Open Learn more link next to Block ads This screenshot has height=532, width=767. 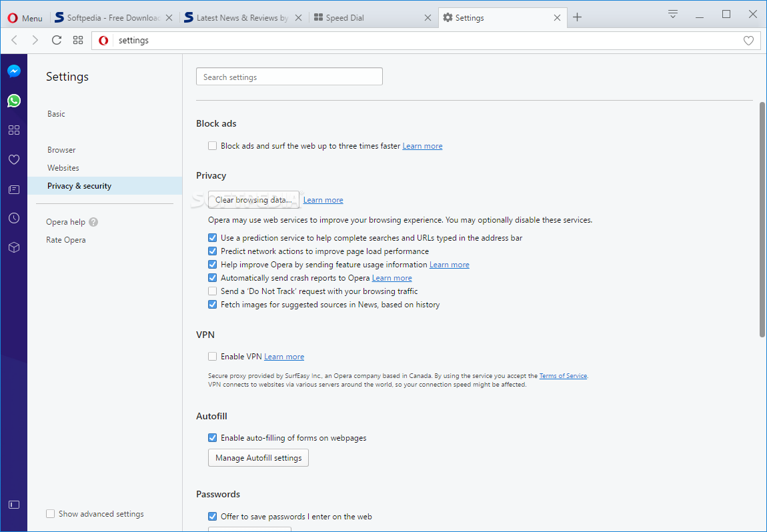(422, 146)
